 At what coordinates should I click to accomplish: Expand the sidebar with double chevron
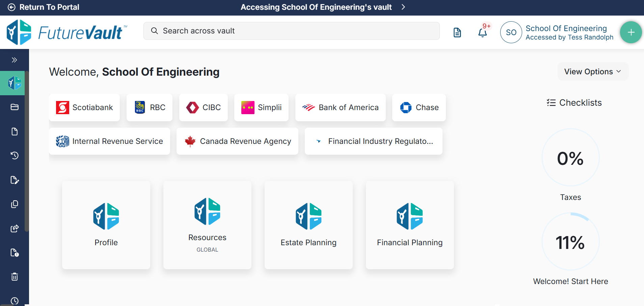tap(14, 60)
